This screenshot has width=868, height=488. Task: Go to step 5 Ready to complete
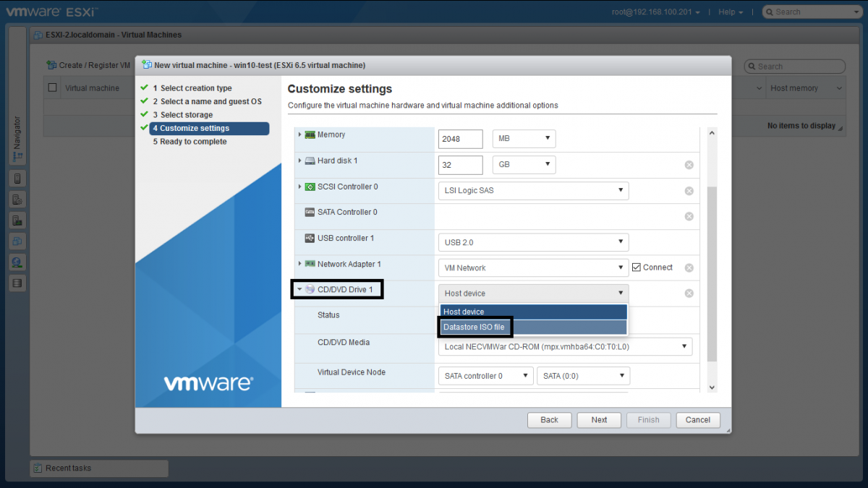(190, 142)
